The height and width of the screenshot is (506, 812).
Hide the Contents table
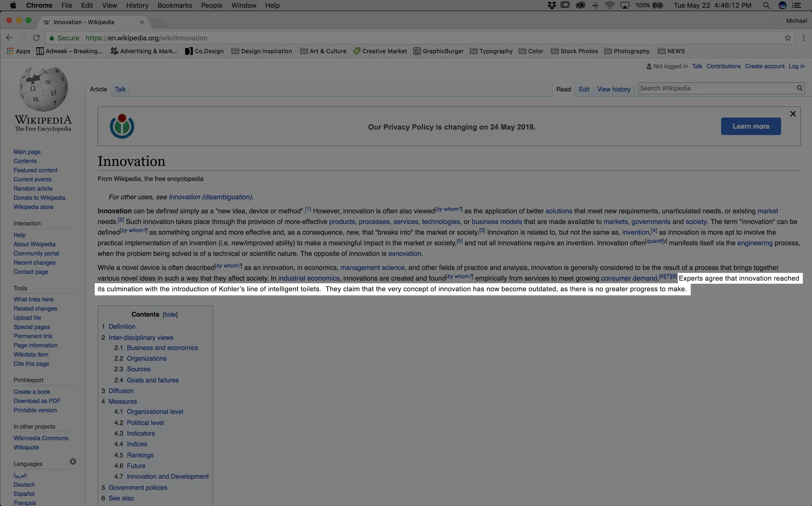[170, 315]
